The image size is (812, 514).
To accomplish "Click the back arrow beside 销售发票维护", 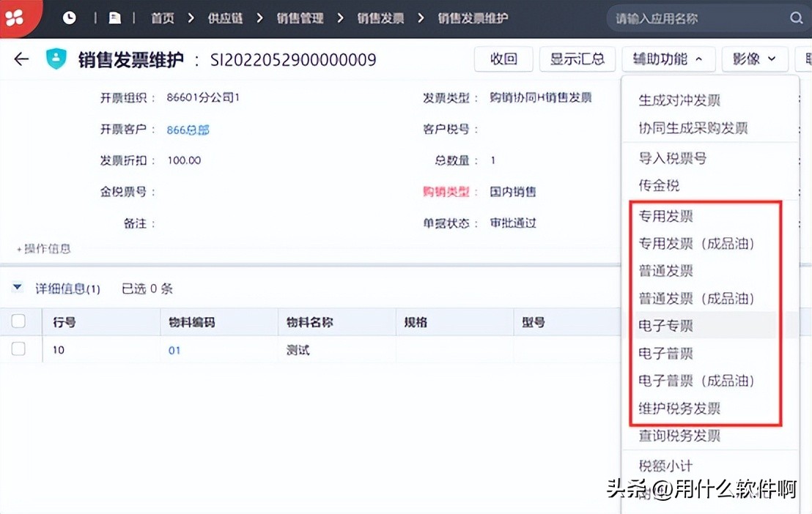I will pyautogui.click(x=21, y=59).
